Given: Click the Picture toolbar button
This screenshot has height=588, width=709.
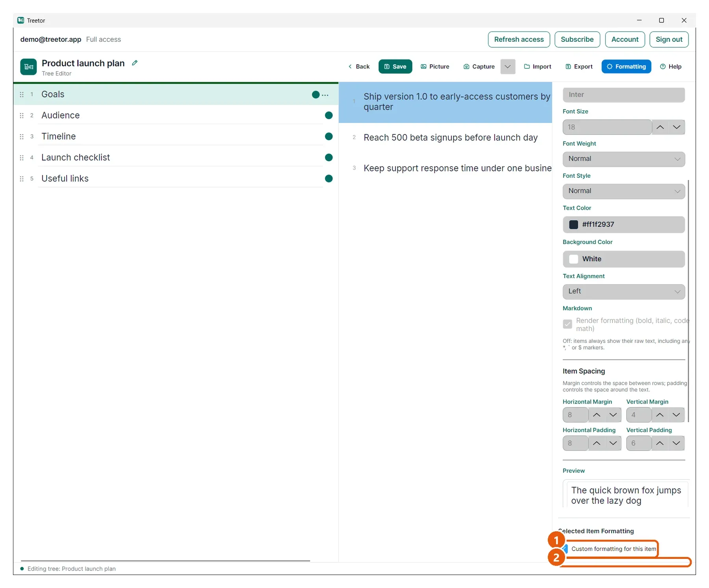Looking at the screenshot, I should pos(435,67).
